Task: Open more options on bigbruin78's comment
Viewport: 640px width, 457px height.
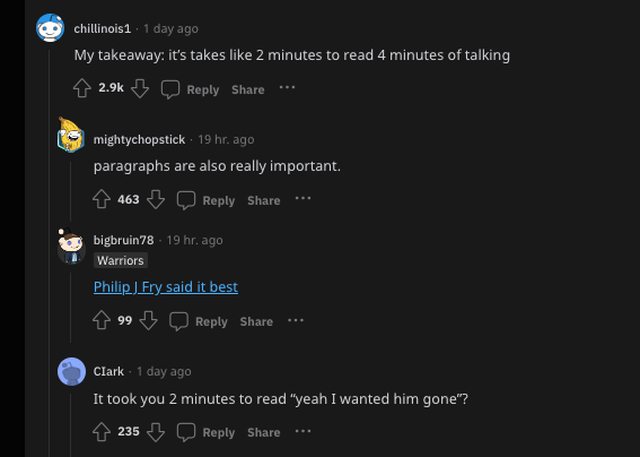Action: (295, 320)
